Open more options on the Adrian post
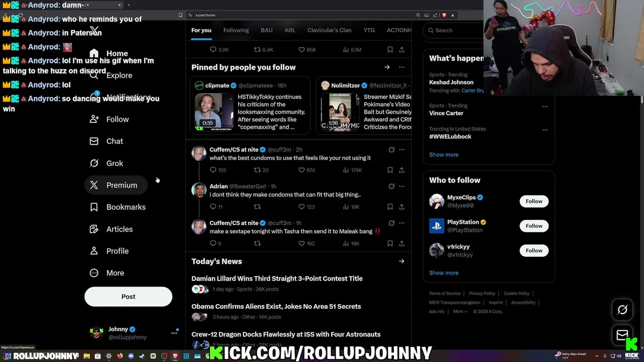Viewport: 644px width, 362px height. click(401, 187)
